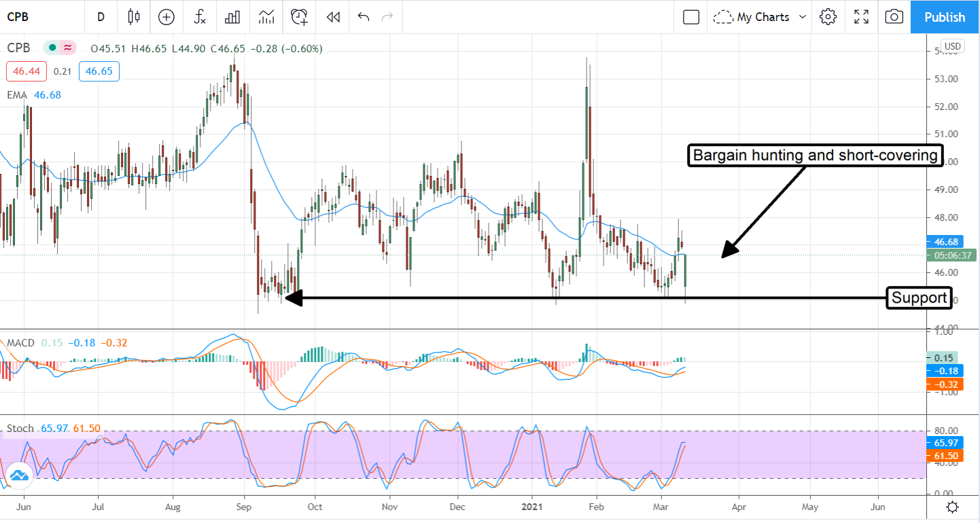Select the Stoch indicator legend
The height and width of the screenshot is (523, 980).
(x=20, y=429)
